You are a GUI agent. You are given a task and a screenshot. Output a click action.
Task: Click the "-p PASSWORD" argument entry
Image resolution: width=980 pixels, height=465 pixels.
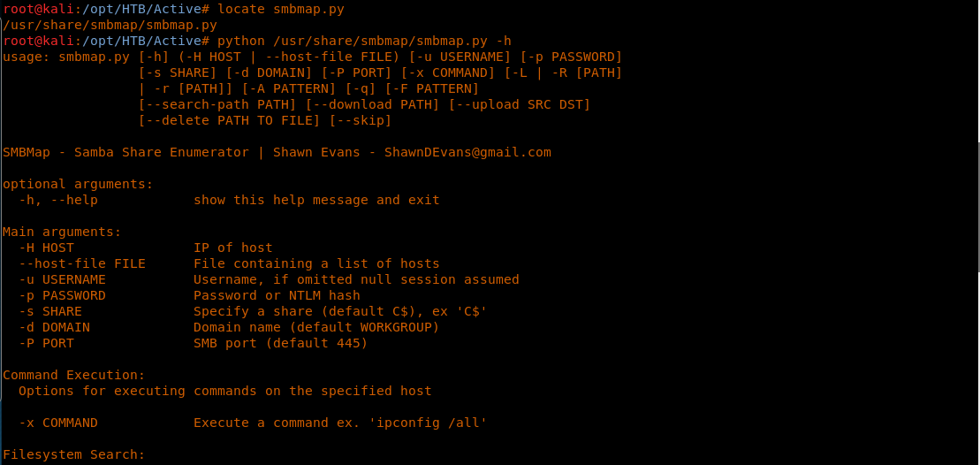click(x=62, y=295)
